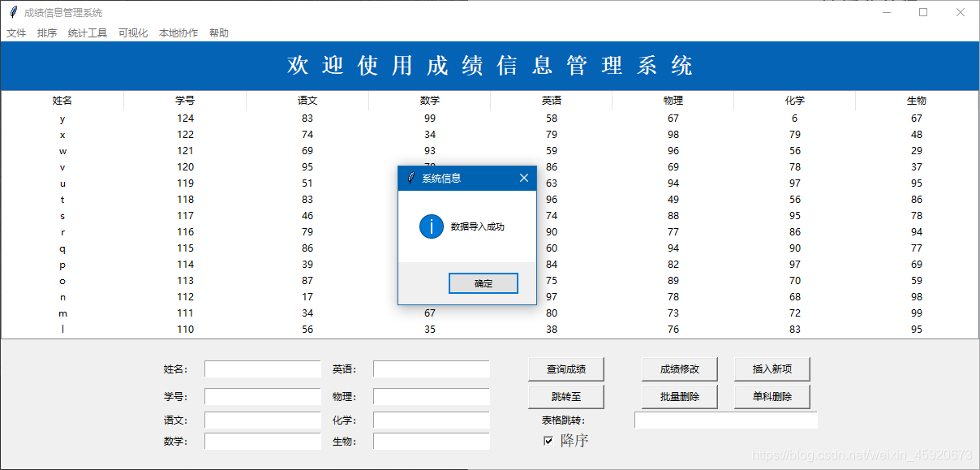Click the blue info icon in the dialog
The width and height of the screenshot is (980, 470).
click(431, 226)
